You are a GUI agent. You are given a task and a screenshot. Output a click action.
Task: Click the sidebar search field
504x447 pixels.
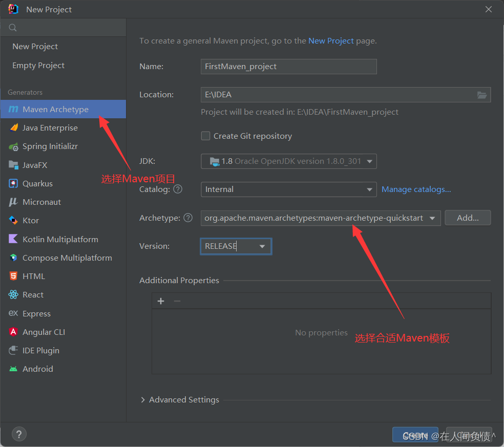(63, 28)
